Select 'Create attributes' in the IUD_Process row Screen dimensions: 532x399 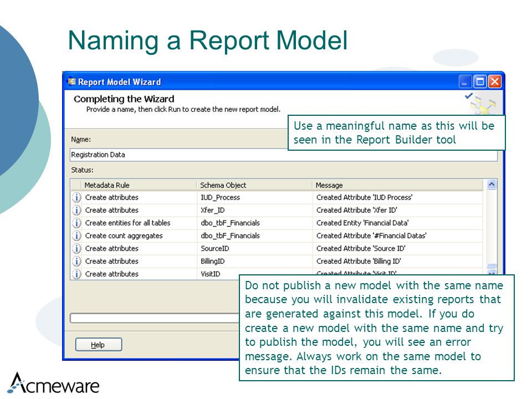coord(111,197)
